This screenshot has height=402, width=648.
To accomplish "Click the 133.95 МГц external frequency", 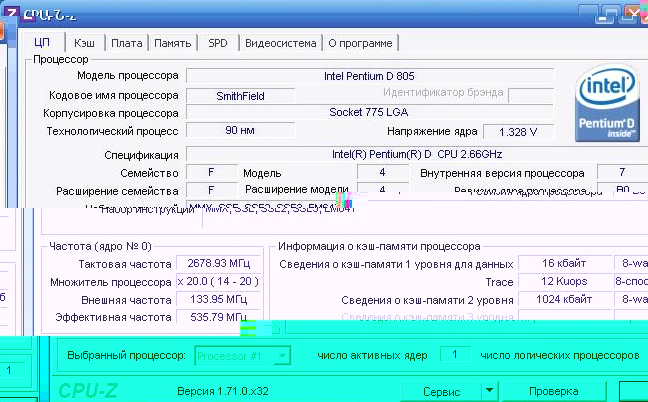I will coord(218,299).
